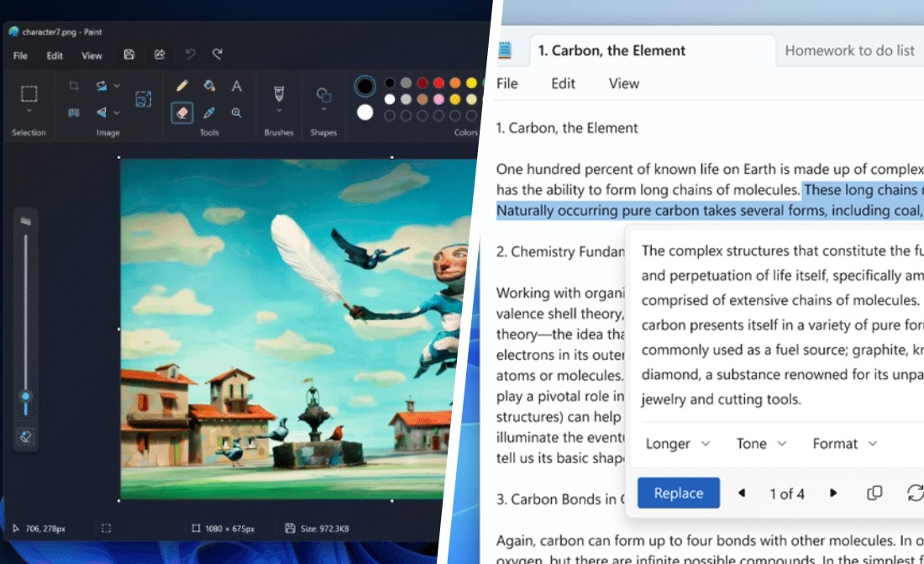Image resolution: width=924 pixels, height=564 pixels.
Task: Copy the rewritten text with copy icon
Action: click(874, 493)
